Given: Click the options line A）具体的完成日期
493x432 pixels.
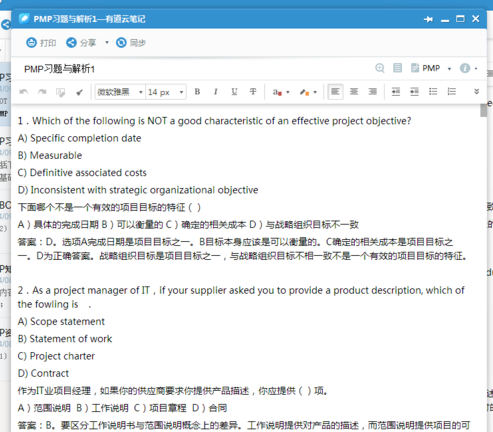Looking at the screenshot, I should [188, 225].
